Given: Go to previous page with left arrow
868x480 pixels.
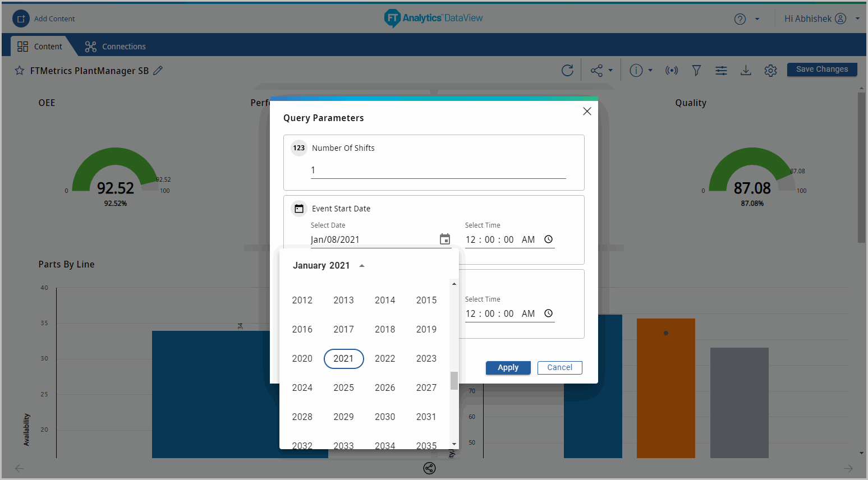Looking at the screenshot, I should pyautogui.click(x=20, y=468).
